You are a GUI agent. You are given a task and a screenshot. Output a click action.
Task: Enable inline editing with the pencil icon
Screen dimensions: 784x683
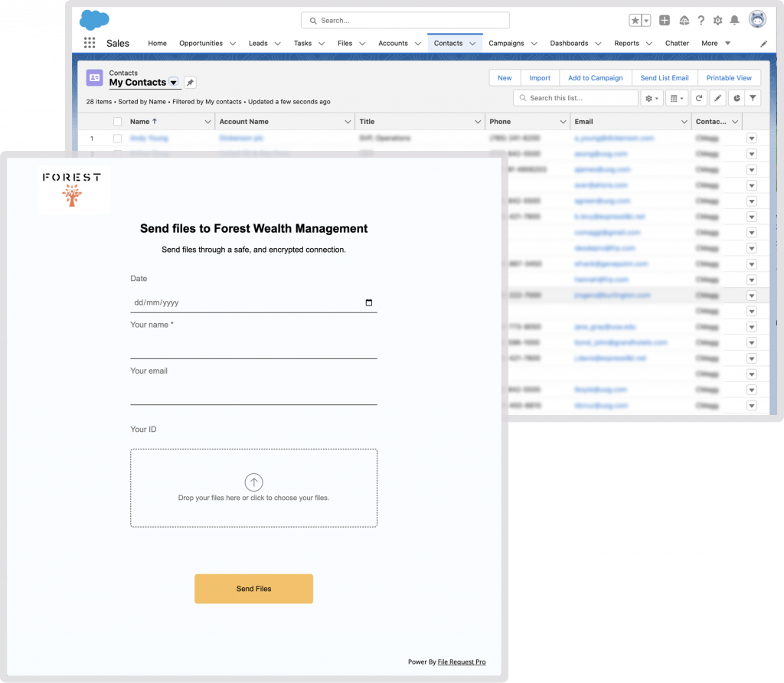pos(717,97)
